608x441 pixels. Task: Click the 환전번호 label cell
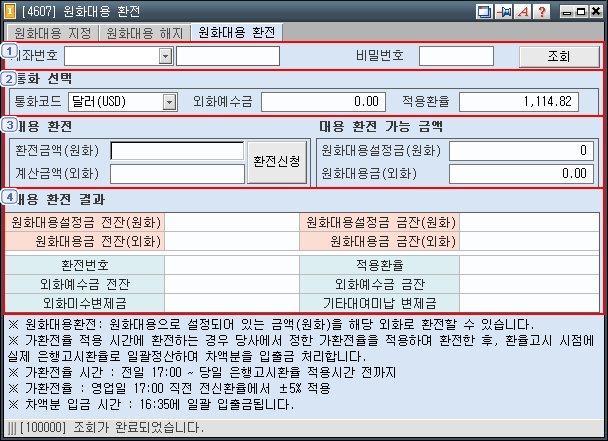click(85, 265)
